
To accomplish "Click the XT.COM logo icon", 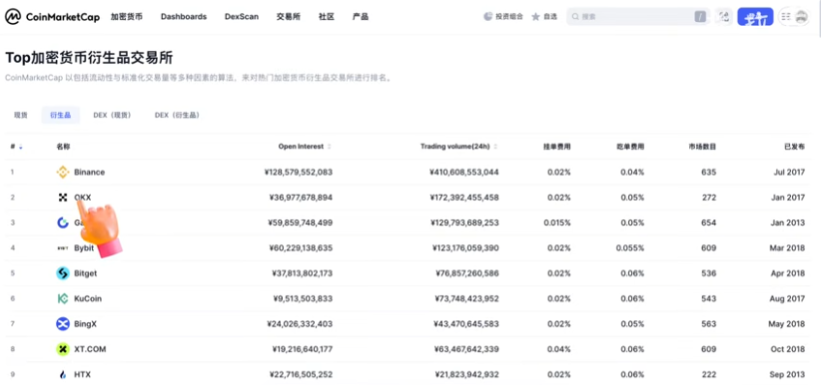I will click(x=63, y=349).
